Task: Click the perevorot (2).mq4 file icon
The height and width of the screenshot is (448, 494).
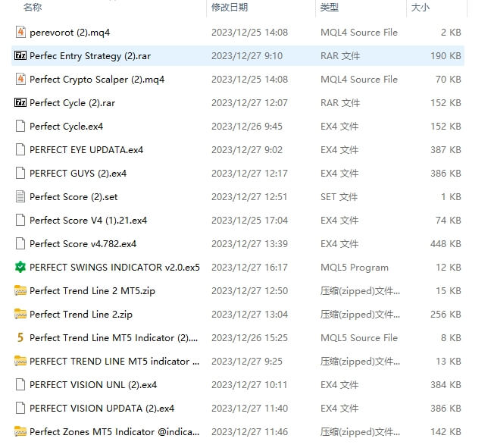Action: click(x=20, y=32)
